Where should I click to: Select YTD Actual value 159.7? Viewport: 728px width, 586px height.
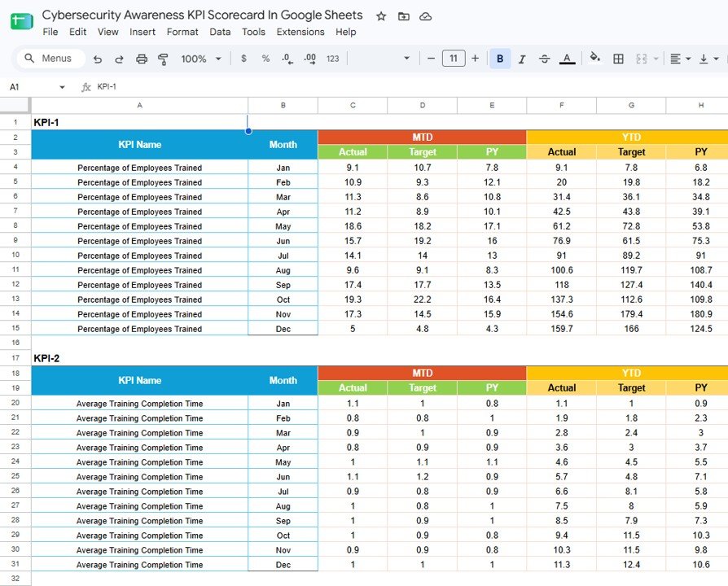click(561, 329)
